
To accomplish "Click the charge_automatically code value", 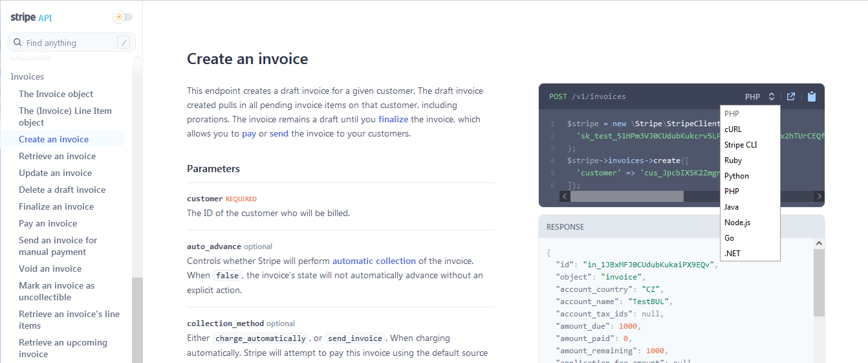I will point(261,338).
